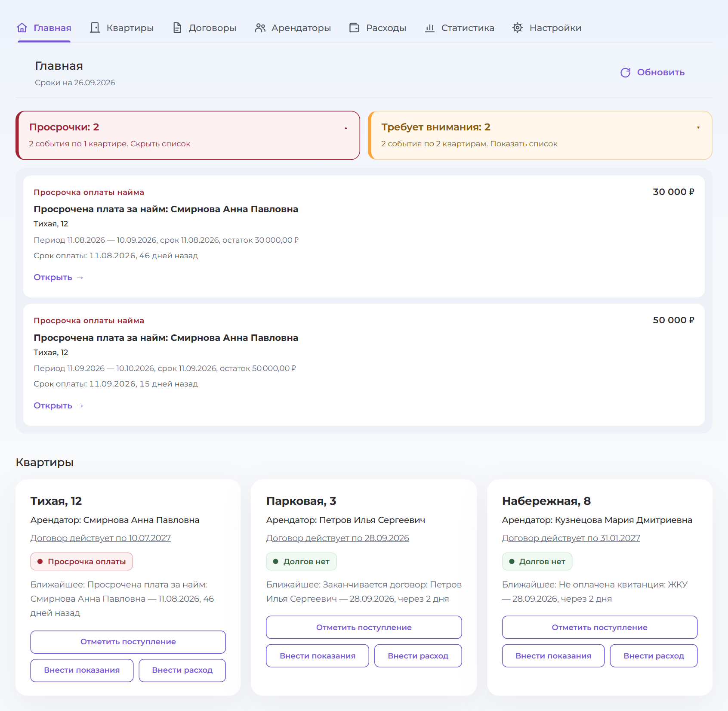Click the wallet icon beside Расходы
The width and height of the screenshot is (728, 711).
point(355,28)
